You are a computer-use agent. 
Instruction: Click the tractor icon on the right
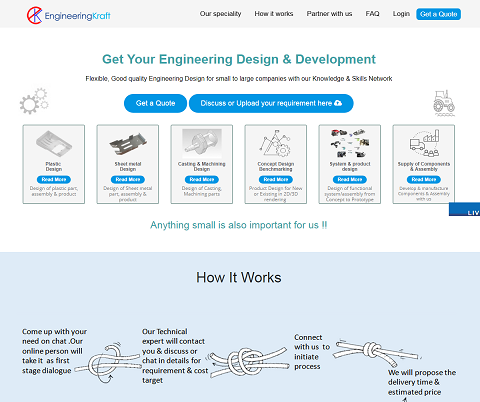tap(444, 103)
